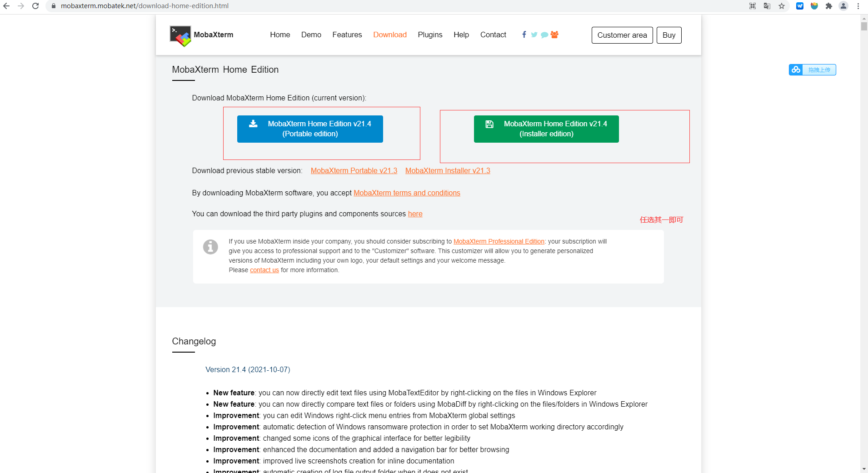Viewport: 868px width, 473px height.
Task: Click the community group icon in header
Action: [555, 35]
